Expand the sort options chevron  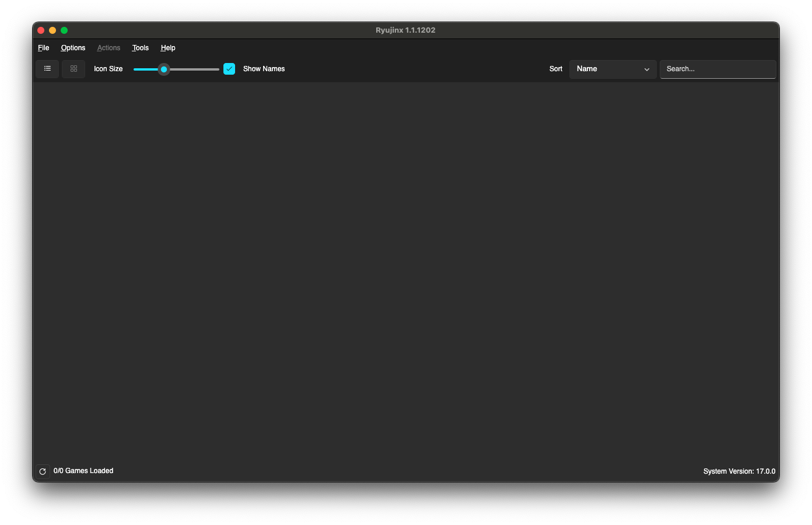tap(646, 69)
